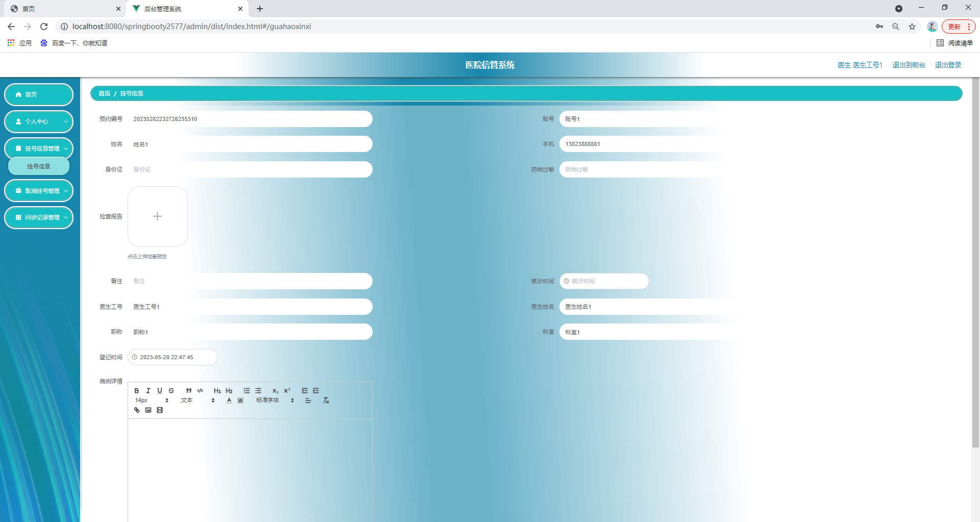Insert a code block in the editor
Image resolution: width=980 pixels, height=522 pixels.
coord(200,391)
